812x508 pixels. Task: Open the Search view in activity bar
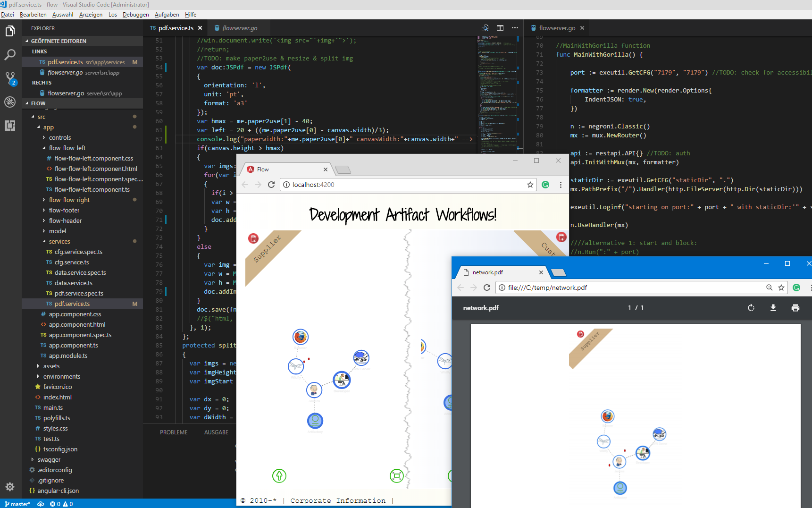(10, 55)
